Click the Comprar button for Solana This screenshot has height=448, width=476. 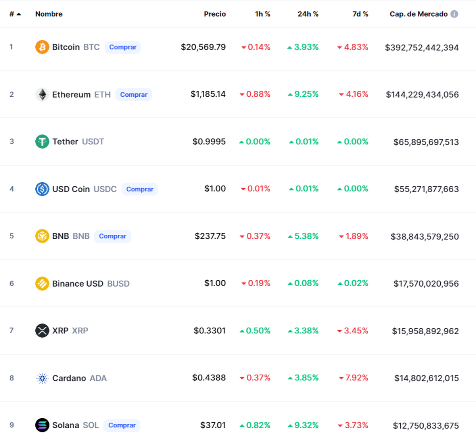tap(122, 425)
